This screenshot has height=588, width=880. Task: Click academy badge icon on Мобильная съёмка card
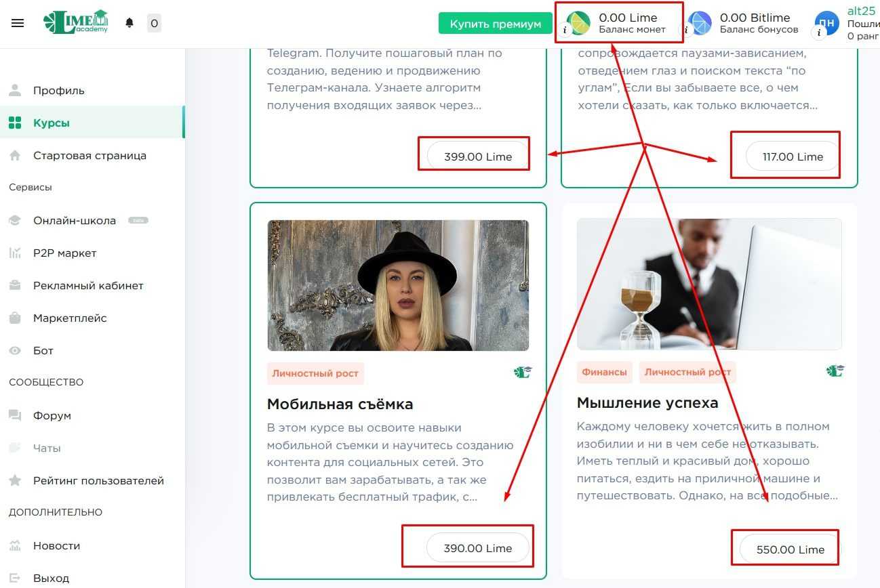[522, 372]
